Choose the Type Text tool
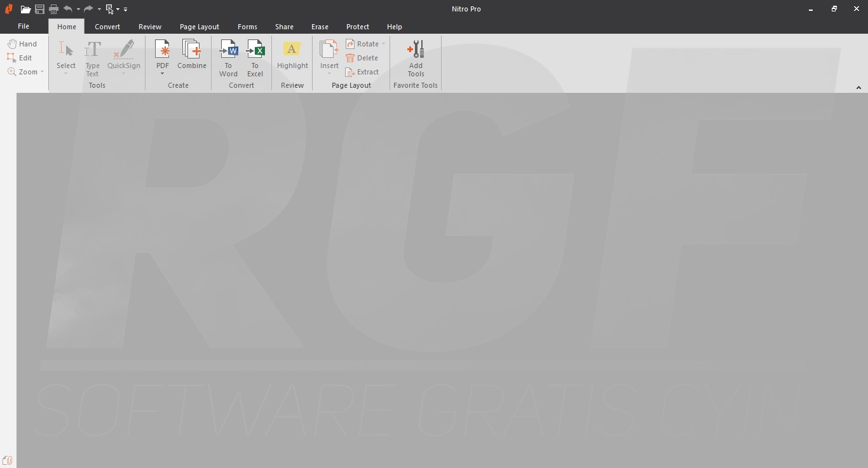This screenshot has width=868, height=468. pyautogui.click(x=93, y=58)
